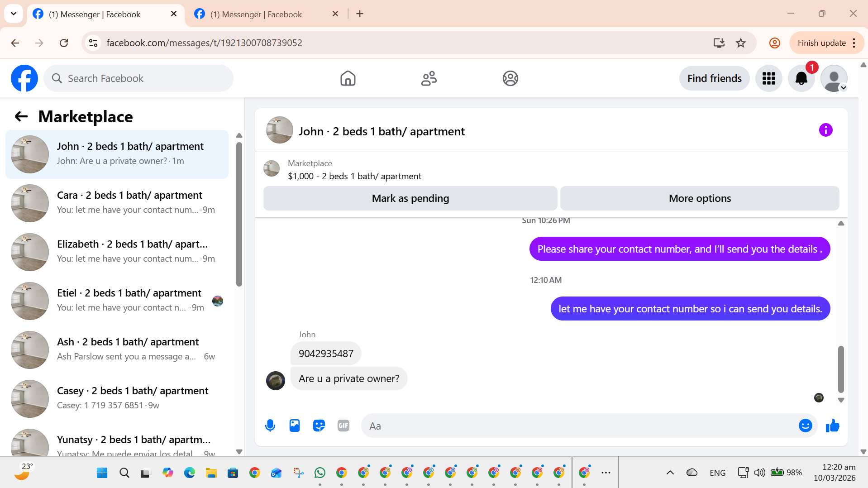Viewport: 868px width, 488px height.
Task: Open taskbar overflow three-dots menu
Action: 606,473
